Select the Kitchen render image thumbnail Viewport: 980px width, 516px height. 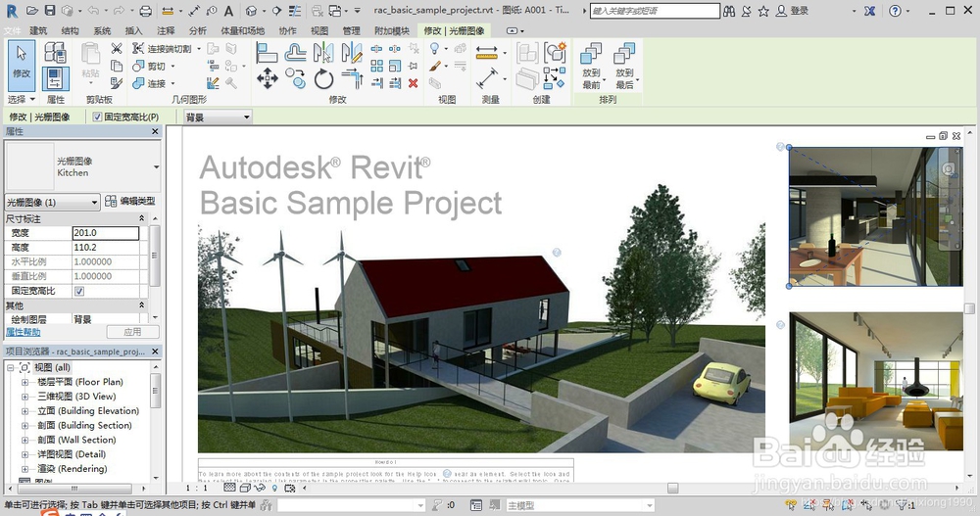tap(875, 216)
